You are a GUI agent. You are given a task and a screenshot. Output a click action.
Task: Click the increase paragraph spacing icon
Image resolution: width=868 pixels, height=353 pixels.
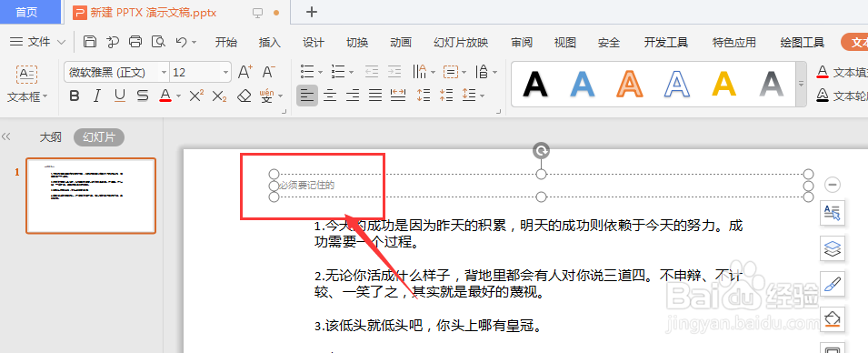click(424, 96)
